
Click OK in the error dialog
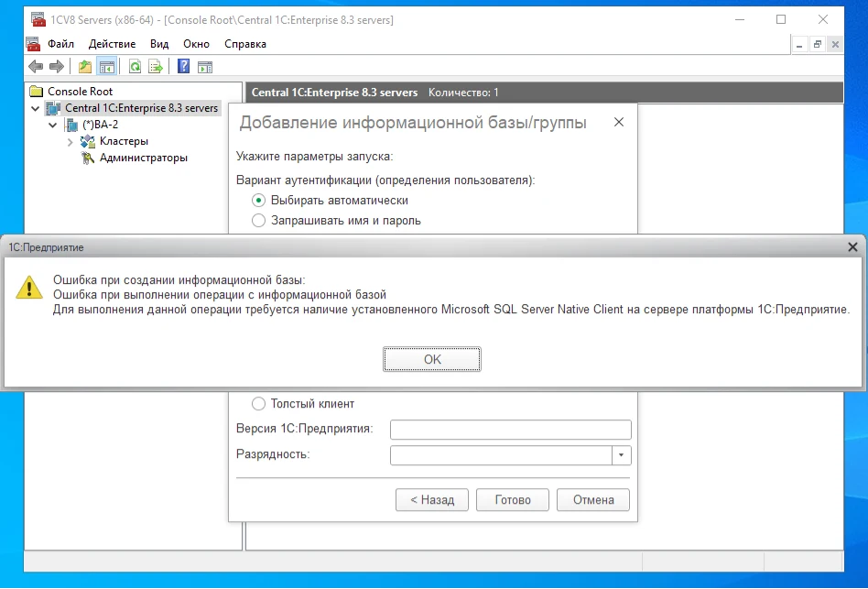432,359
